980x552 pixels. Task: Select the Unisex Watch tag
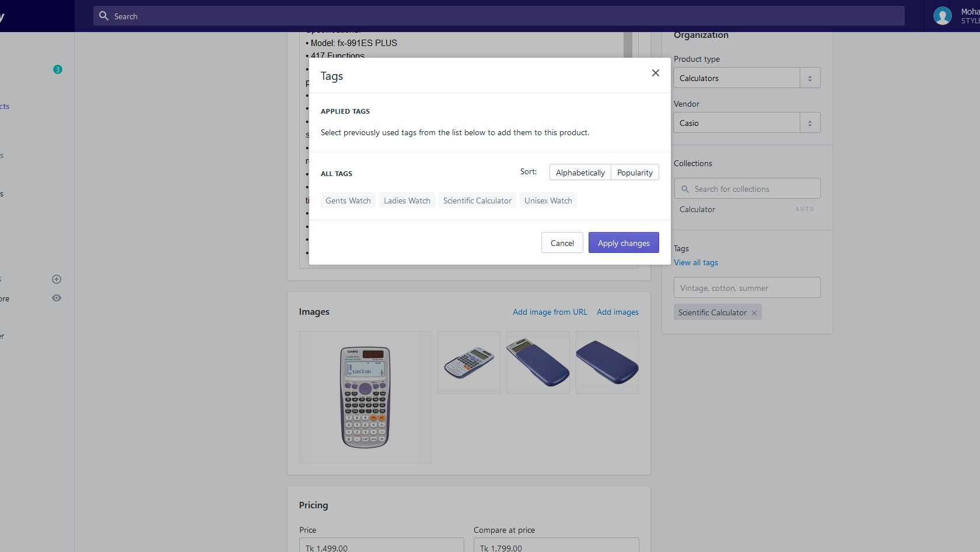tap(548, 201)
